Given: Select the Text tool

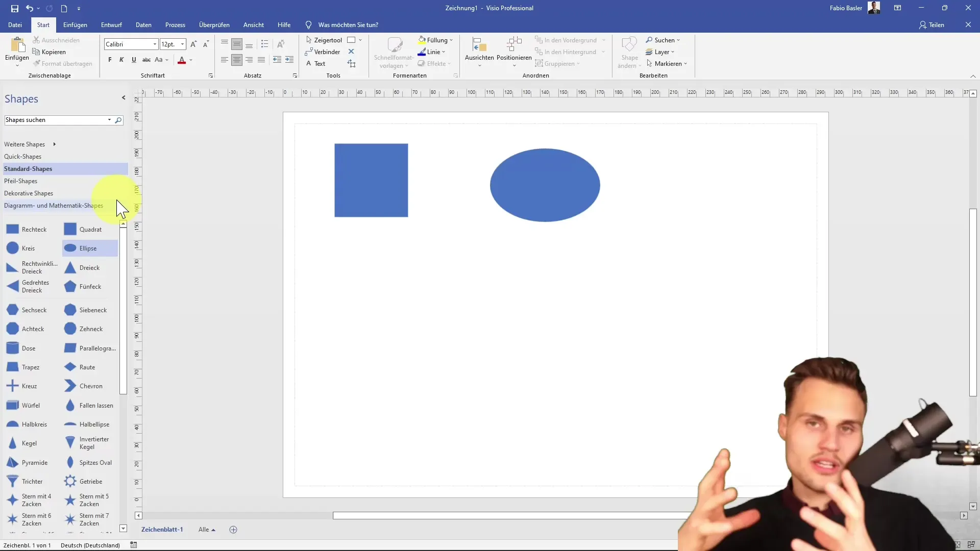Looking at the screenshot, I should pyautogui.click(x=315, y=63).
